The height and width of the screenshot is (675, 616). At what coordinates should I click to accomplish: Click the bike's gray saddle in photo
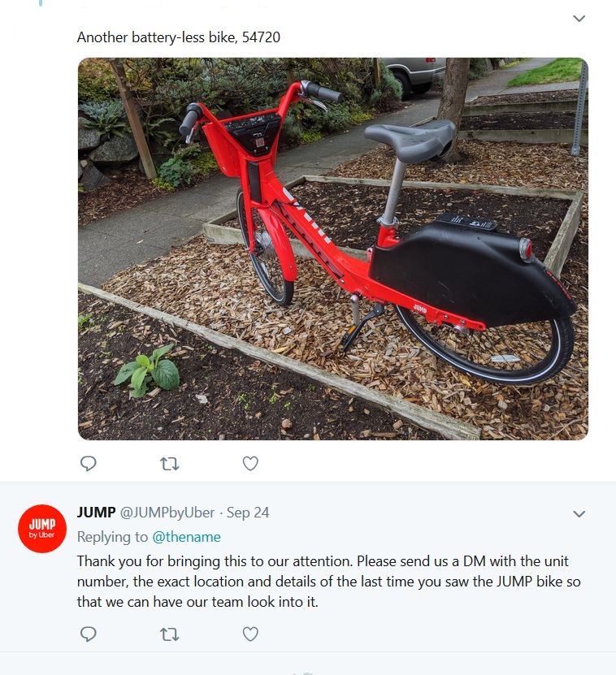coord(410,139)
